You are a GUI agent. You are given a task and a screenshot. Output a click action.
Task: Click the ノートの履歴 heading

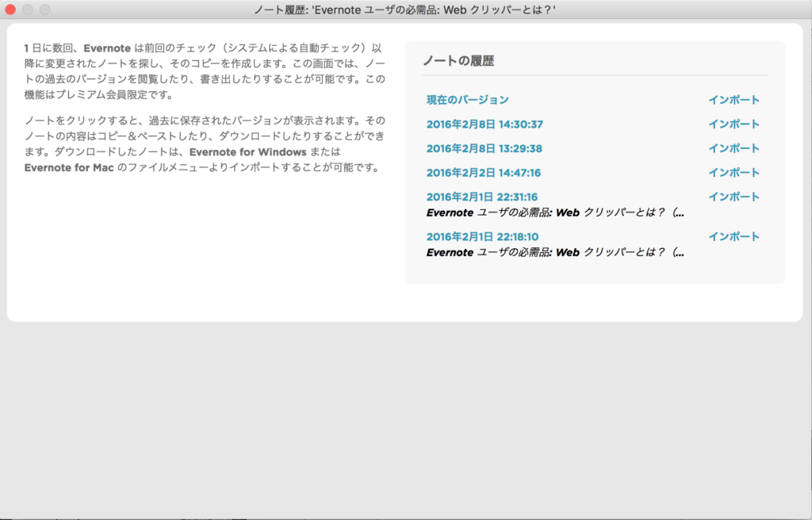458,61
